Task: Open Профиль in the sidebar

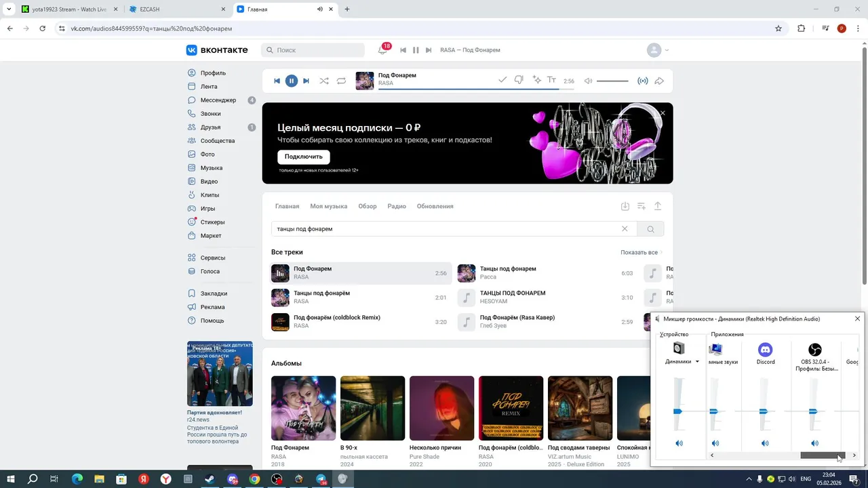Action: point(213,73)
